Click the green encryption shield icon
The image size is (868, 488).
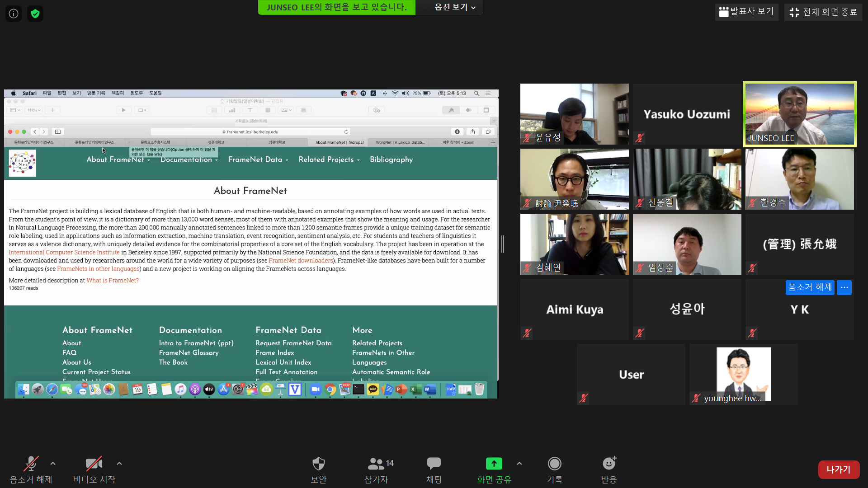35,14
